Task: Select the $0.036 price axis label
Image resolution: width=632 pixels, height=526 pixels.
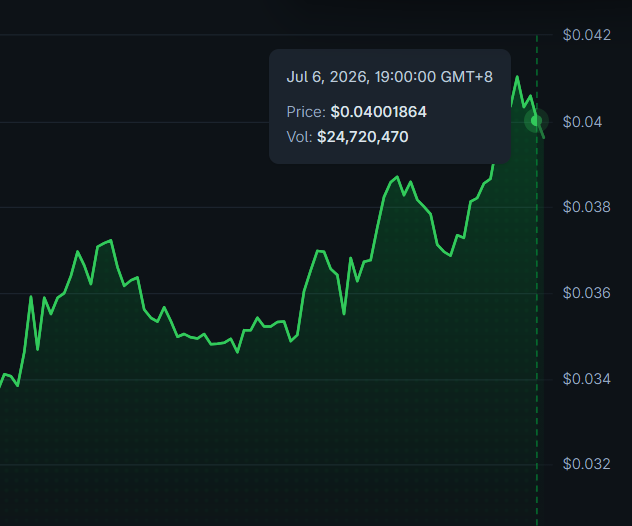Action: (x=587, y=293)
